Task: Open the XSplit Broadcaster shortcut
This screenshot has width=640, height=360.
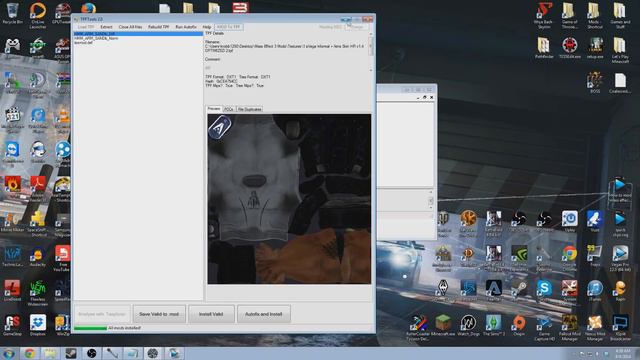Action: (620, 328)
